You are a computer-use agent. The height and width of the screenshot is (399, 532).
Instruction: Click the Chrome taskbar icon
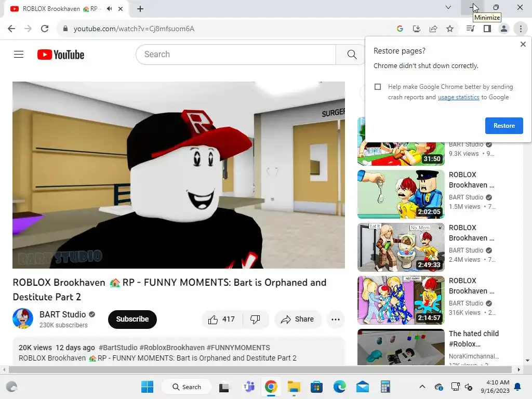[271, 387]
